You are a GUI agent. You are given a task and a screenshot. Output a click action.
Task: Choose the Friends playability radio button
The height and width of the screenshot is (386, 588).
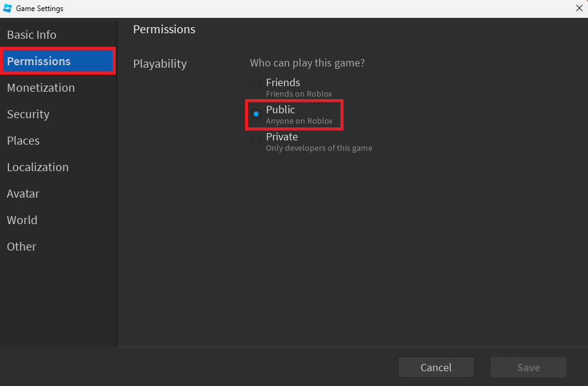[x=256, y=87]
